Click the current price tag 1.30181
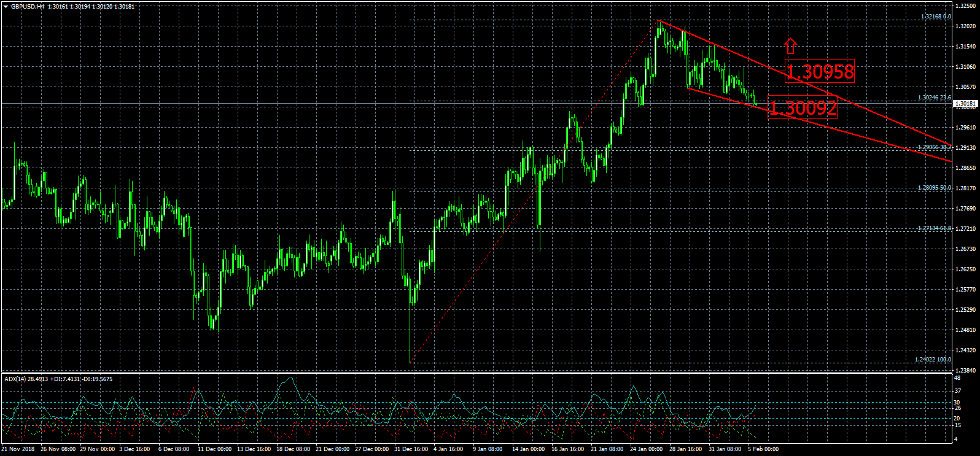The height and width of the screenshot is (456, 980). pyautogui.click(x=964, y=104)
